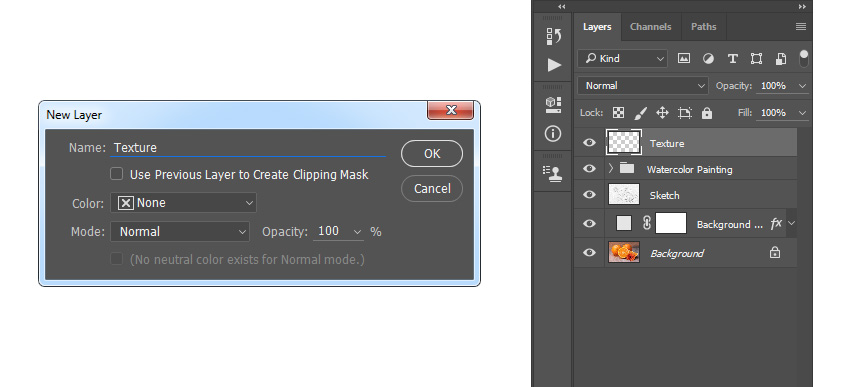Hide the Texture layer
Image resolution: width=850 pixels, height=387 pixels.
[x=589, y=143]
